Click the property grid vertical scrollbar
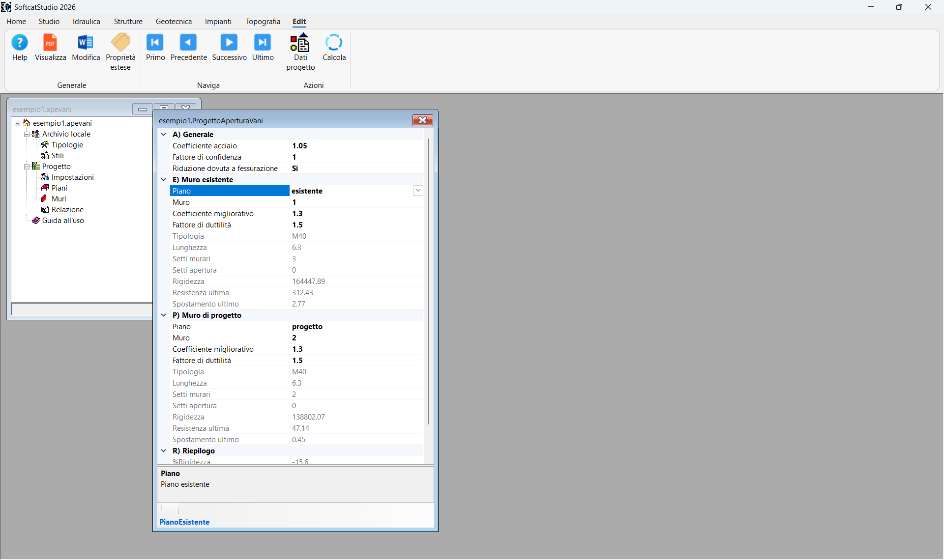Screen dimensions: 944x560 [429, 281]
